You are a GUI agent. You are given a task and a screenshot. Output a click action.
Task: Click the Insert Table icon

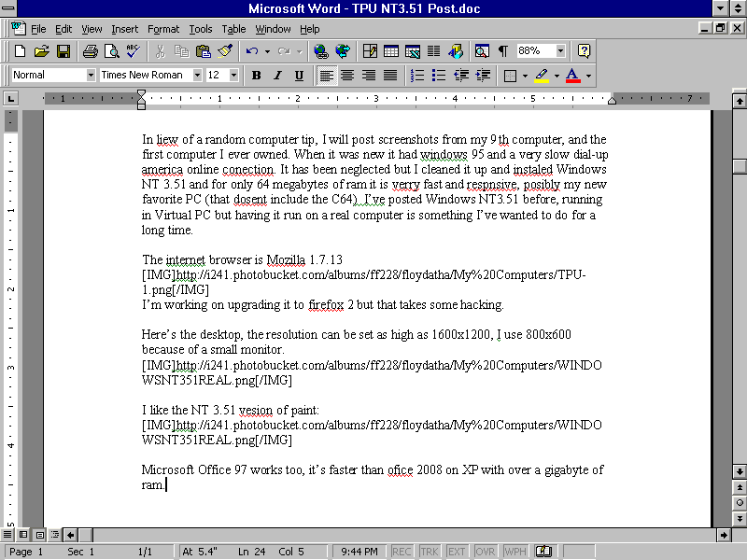pos(391,51)
